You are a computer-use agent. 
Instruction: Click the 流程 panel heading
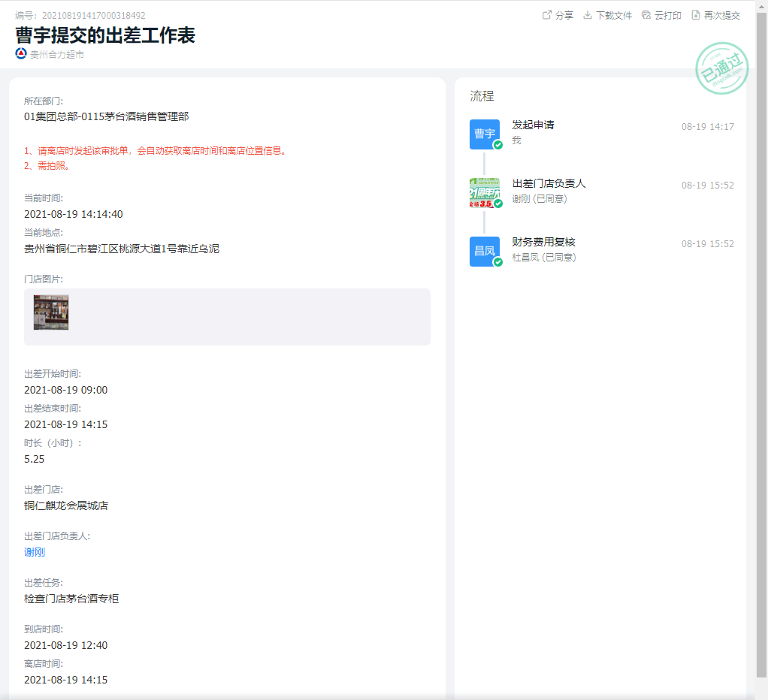482,96
